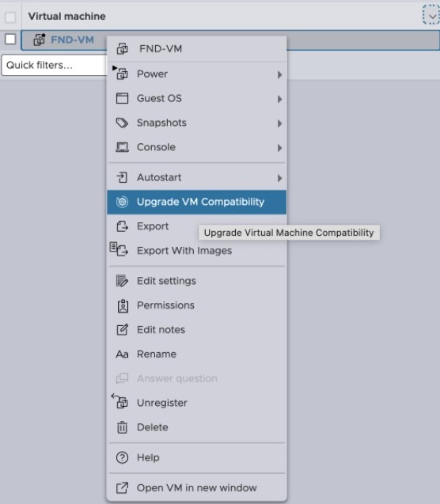Viewport: 440px width, 504px height.
Task: Select Upgrade VM Compatibility menu entry
Action: click(x=197, y=202)
